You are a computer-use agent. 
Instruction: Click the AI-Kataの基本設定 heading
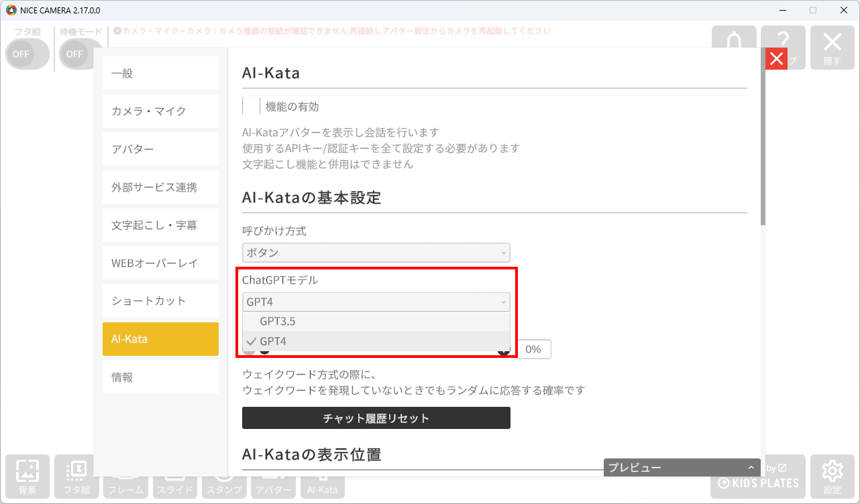click(311, 198)
